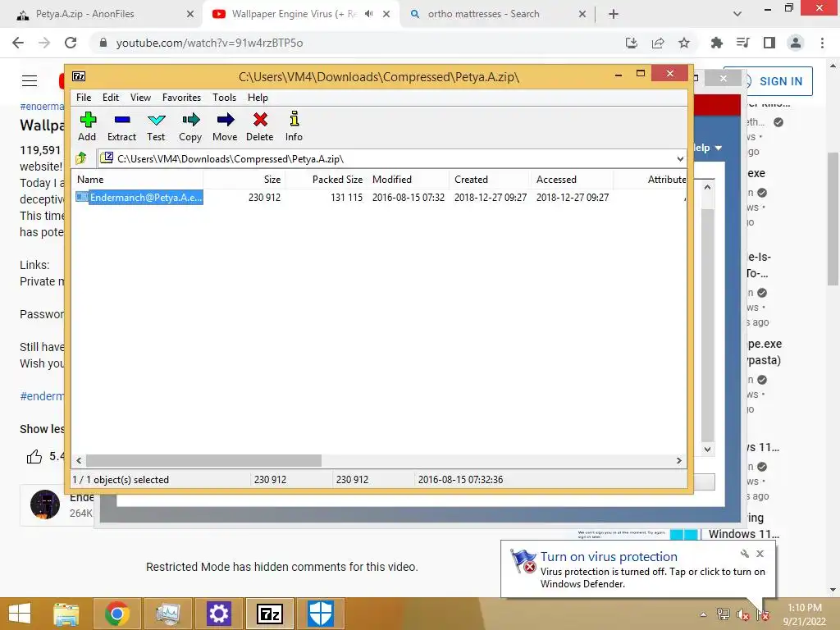This screenshot has width=840, height=630.
Task: Share this page icon in Chrome
Action: coord(658,43)
